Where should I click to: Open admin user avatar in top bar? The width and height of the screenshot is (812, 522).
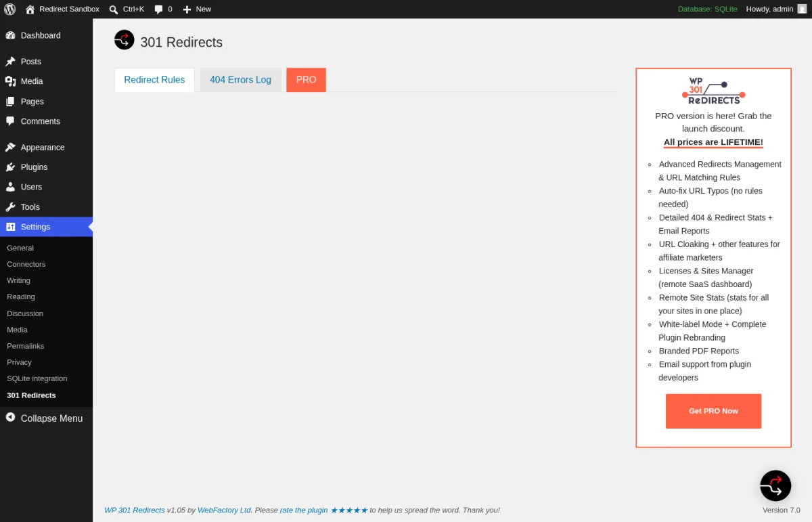coord(802,9)
